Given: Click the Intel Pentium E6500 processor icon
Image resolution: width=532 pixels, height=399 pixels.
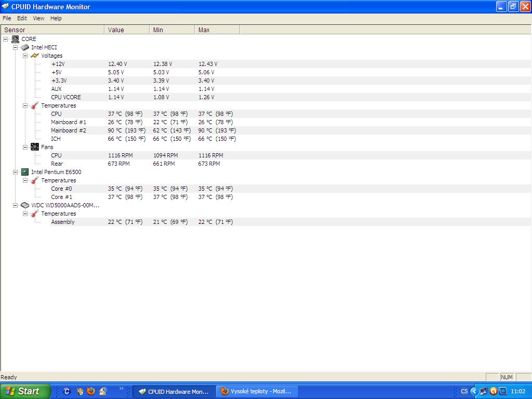Looking at the screenshot, I should (25, 172).
